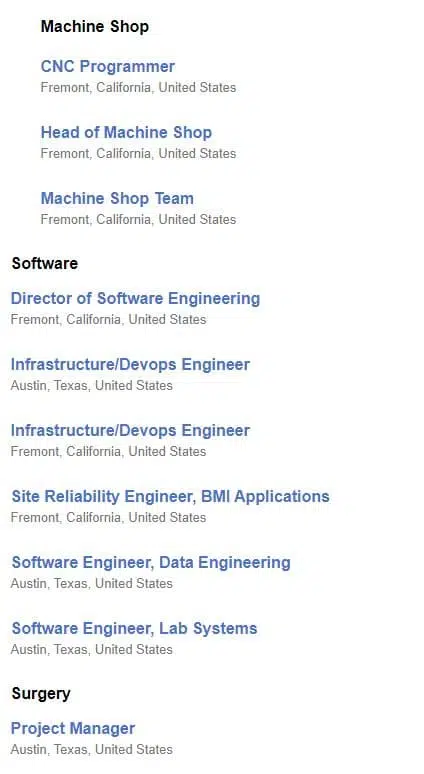Open Software Engineer, Data Engineering listing
Image resolution: width=424 pixels, height=774 pixels.
click(151, 563)
